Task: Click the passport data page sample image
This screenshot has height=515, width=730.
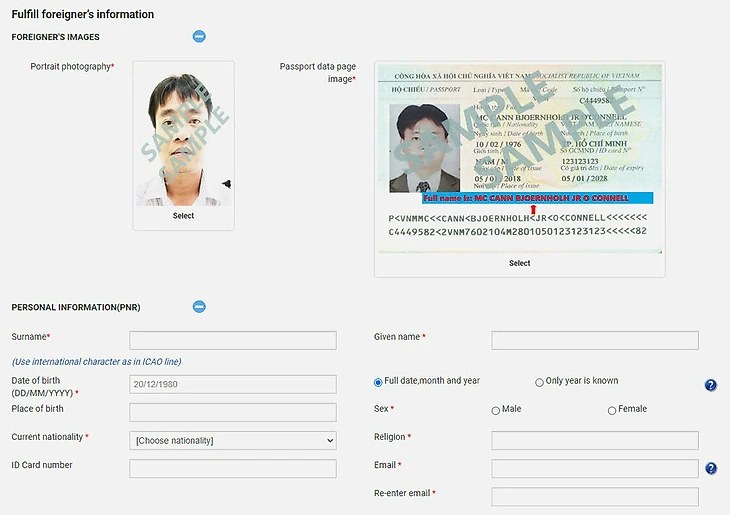Action: pyautogui.click(x=519, y=160)
